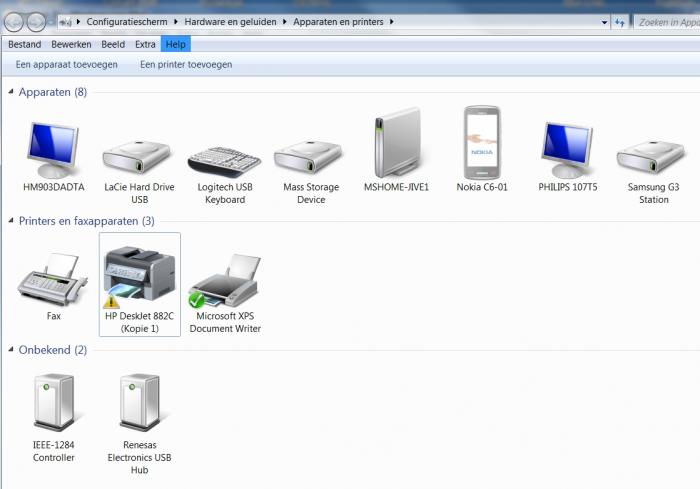The width and height of the screenshot is (700, 489).
Task: Click Apparaten en printers breadcrumb
Action: (x=338, y=21)
